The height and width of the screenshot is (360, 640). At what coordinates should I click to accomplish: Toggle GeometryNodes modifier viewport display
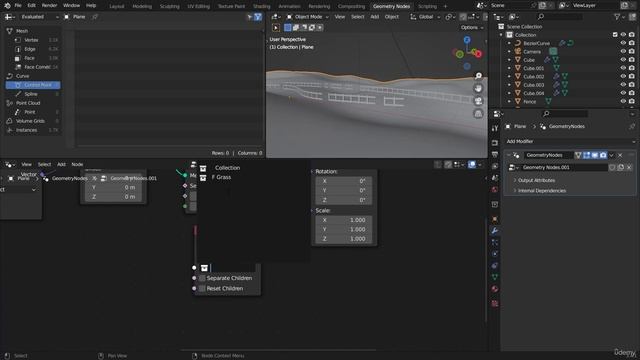tap(595, 155)
